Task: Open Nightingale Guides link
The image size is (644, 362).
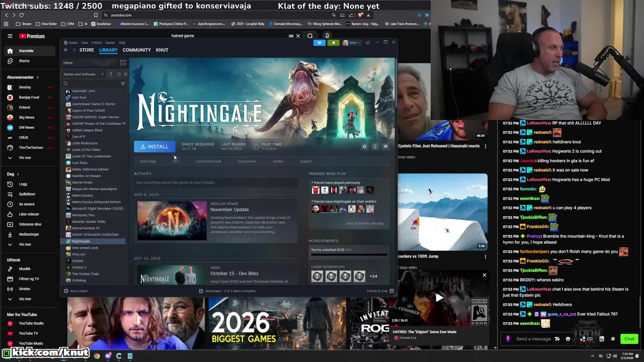Action: [278, 161]
